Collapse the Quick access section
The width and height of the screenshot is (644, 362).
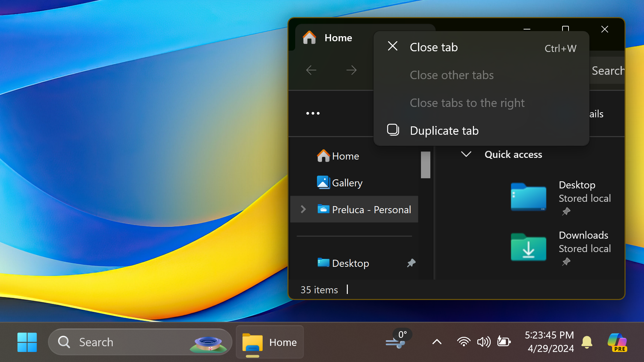466,155
